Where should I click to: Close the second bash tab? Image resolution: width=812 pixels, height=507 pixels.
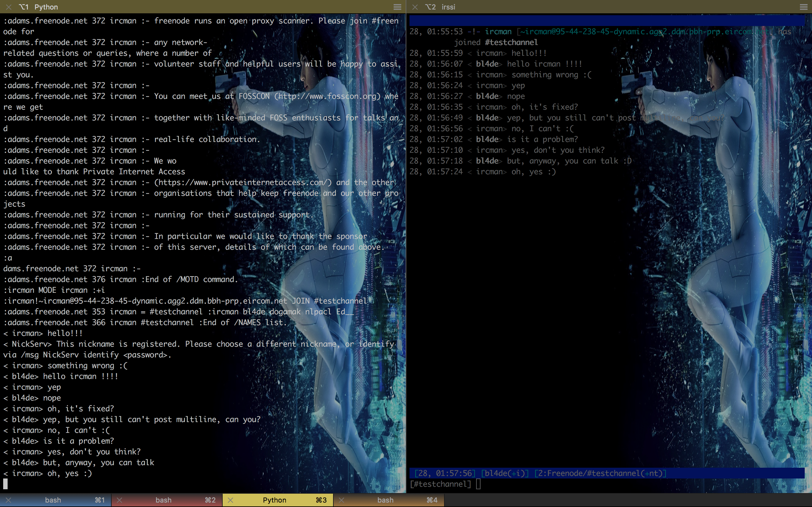[120, 500]
